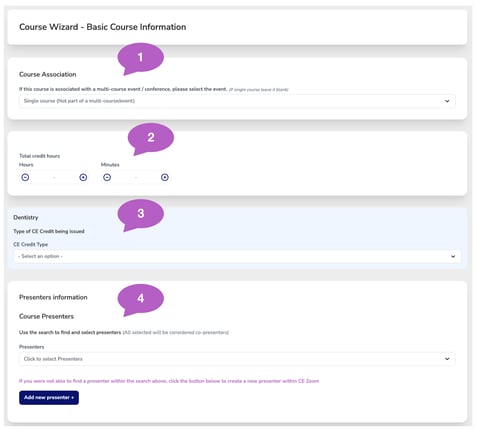Increase the Hours value with plus icon
This screenshot has width=478, height=430.
83,177
